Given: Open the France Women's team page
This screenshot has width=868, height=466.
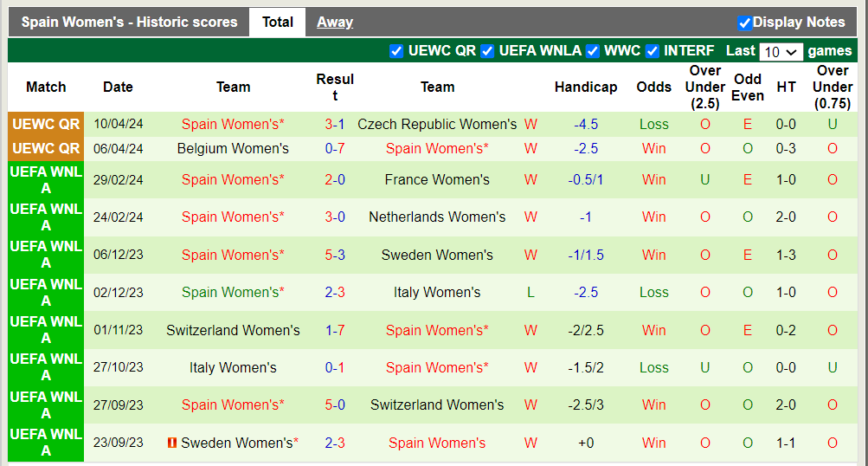Looking at the screenshot, I should click(437, 180).
